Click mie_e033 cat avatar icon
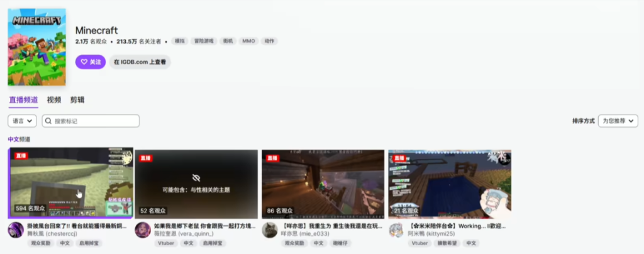 270,229
